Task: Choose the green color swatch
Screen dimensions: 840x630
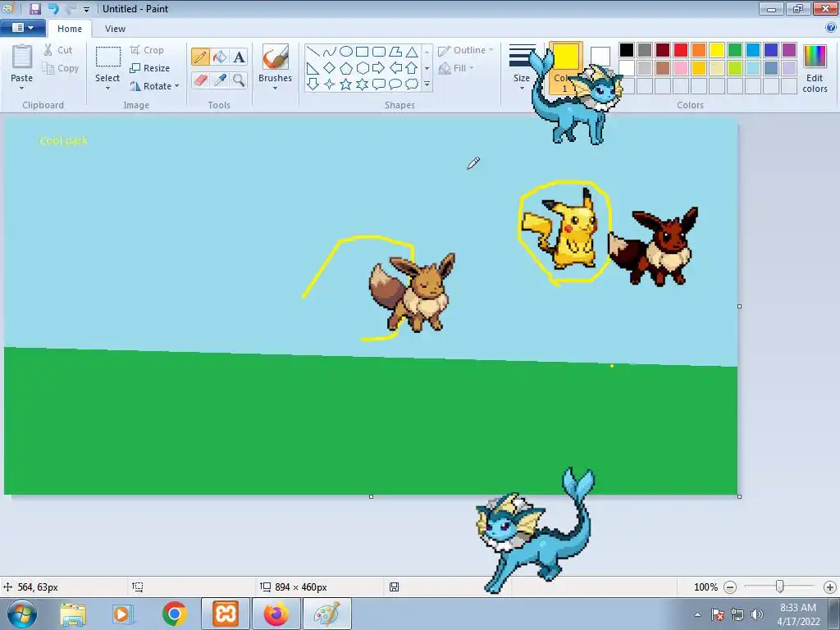Action: 735,50
